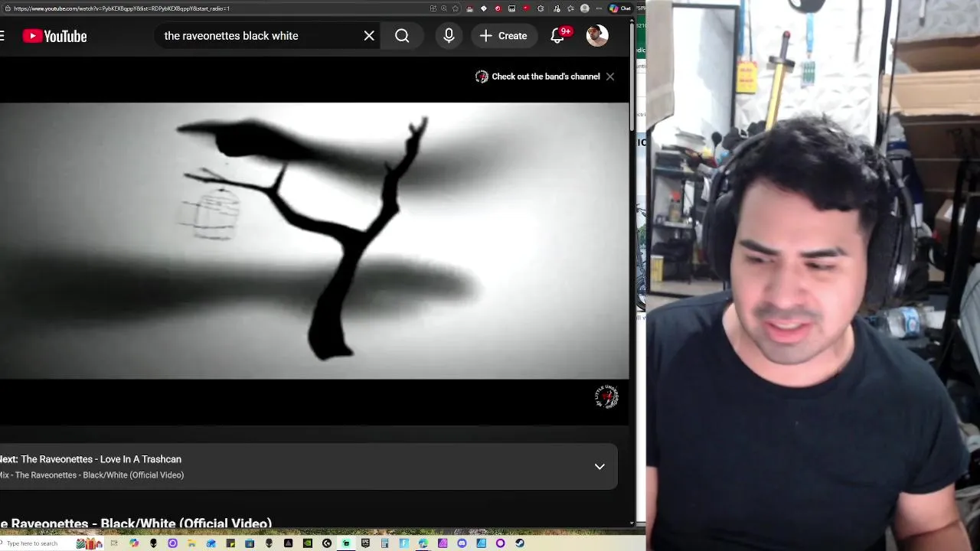Image resolution: width=980 pixels, height=551 pixels.
Task: Open Microsoft Edge on the taskbar
Action: point(423,543)
